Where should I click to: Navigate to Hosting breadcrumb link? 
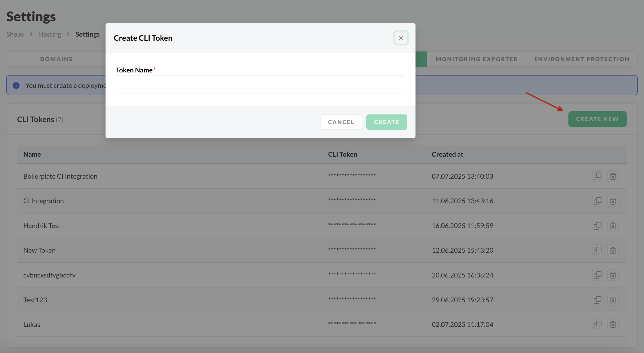click(50, 34)
